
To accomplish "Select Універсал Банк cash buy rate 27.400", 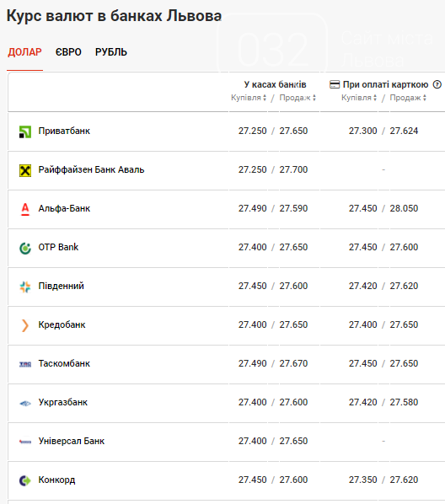I will [x=252, y=441].
